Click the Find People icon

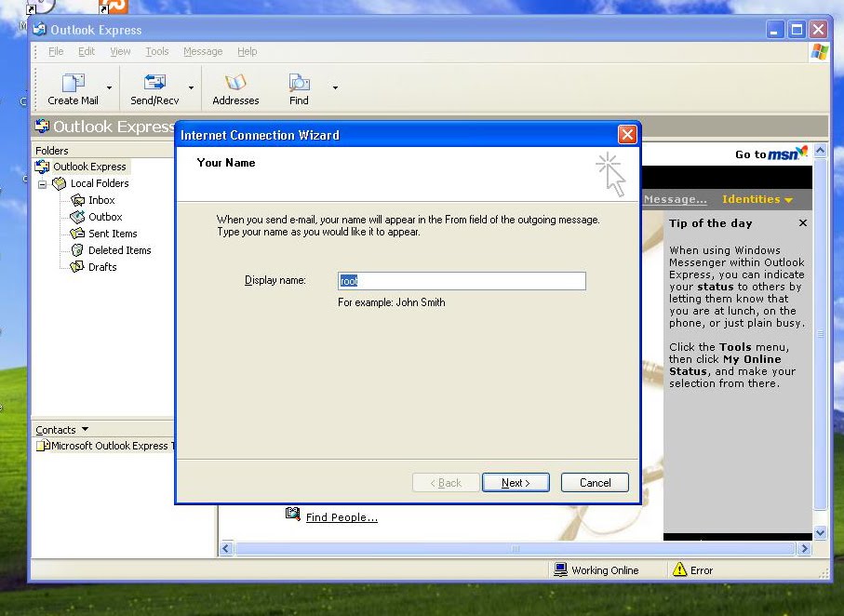pyautogui.click(x=293, y=514)
